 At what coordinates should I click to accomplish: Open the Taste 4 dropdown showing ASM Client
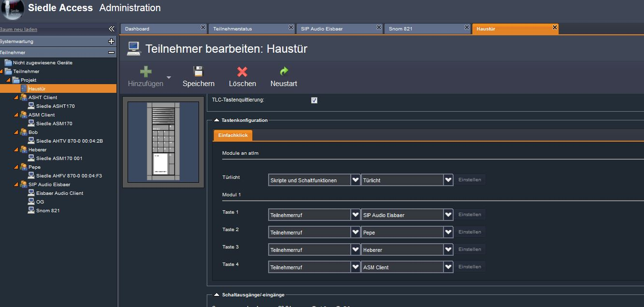(448, 267)
